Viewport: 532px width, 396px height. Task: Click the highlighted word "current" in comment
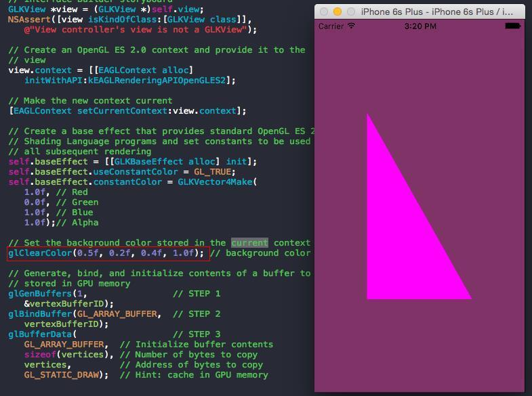coord(249,243)
